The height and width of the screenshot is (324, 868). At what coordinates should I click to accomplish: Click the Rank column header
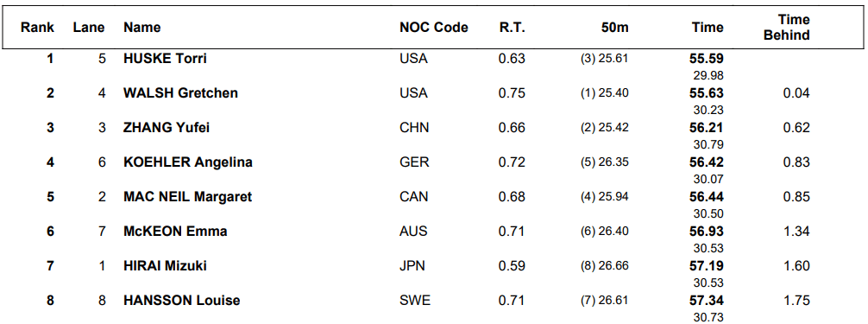pyautogui.click(x=38, y=27)
